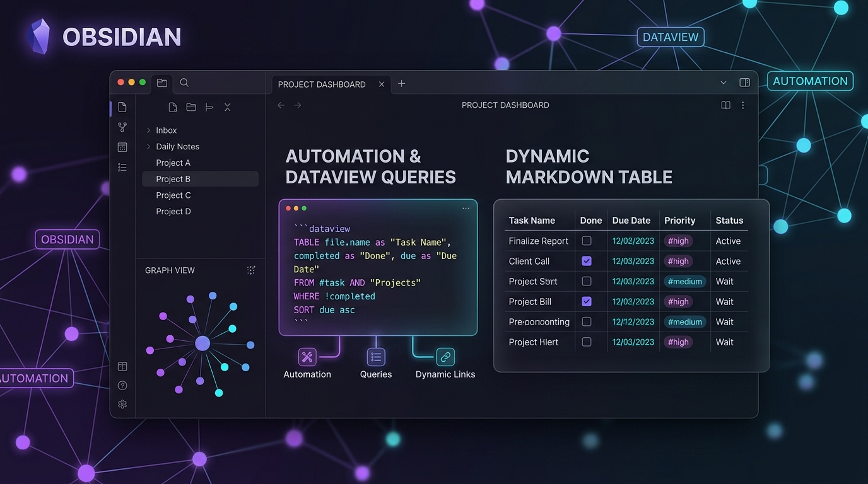This screenshot has width=868, height=484.
Task: Click the SORT due asc code line
Action: point(324,310)
